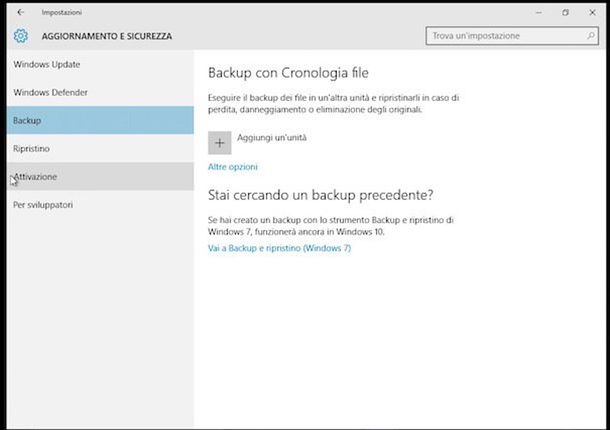Click the 'Backup con Cronologia file' heading
Viewport: 610px width, 430px height.
288,73
